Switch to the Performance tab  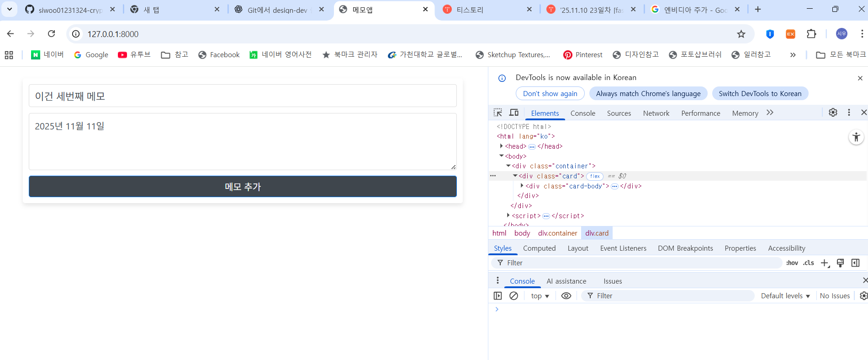coord(700,113)
